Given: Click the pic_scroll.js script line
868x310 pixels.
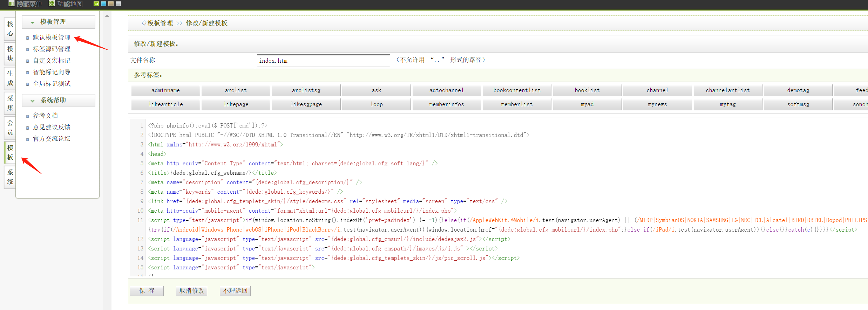Looking at the screenshot, I should tap(334, 258).
